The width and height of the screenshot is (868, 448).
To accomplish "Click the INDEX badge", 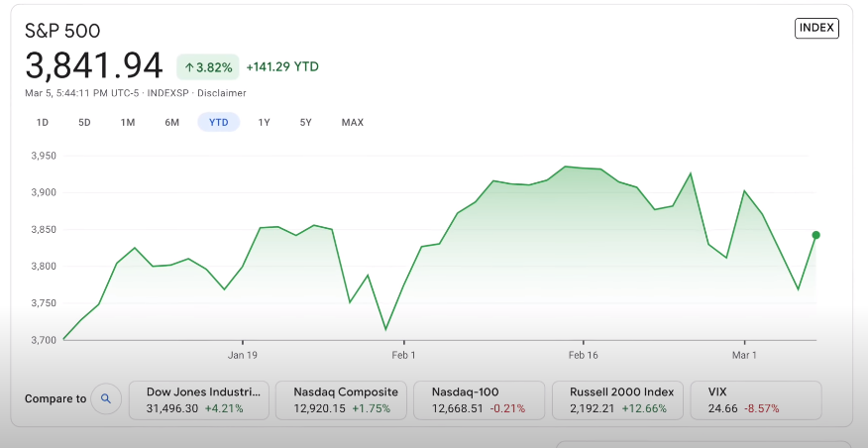I will point(816,29).
